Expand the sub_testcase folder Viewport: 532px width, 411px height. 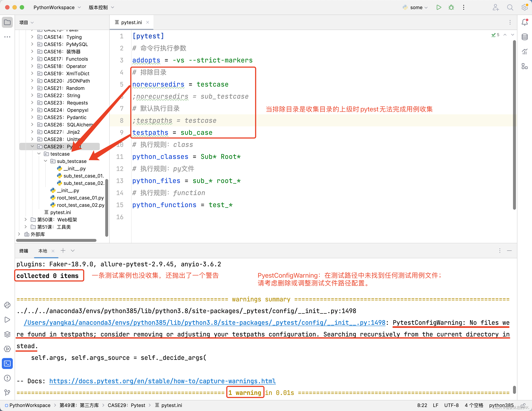coord(47,161)
